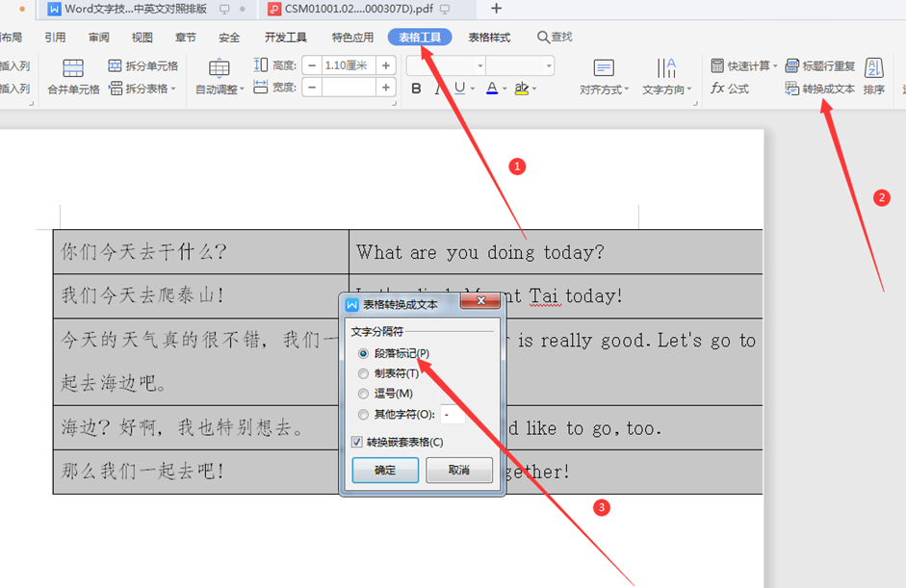The width and height of the screenshot is (906, 588).
Task: Increase column width with plus button
Action: pyautogui.click(x=386, y=88)
